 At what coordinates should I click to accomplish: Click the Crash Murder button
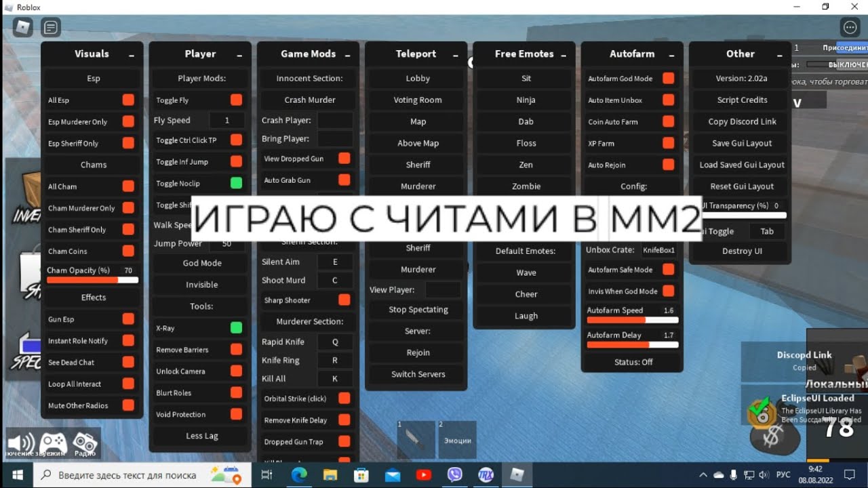[x=309, y=100]
